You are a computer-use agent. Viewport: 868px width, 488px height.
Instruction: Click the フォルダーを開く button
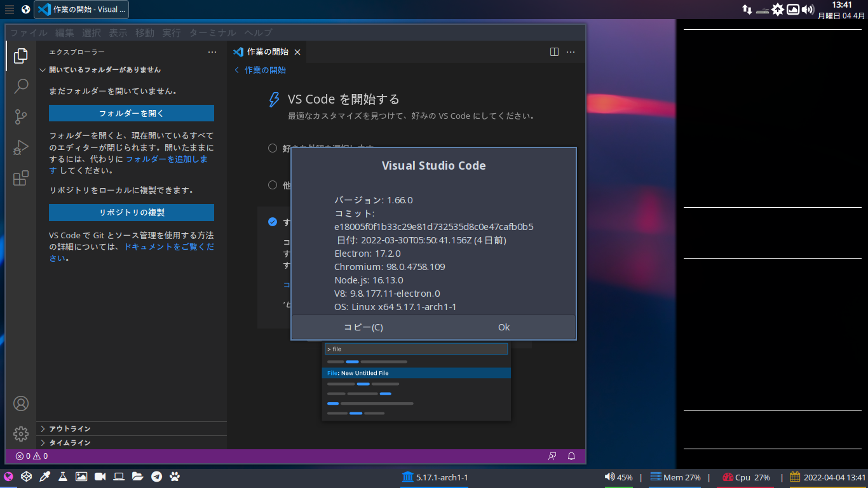pos(132,113)
